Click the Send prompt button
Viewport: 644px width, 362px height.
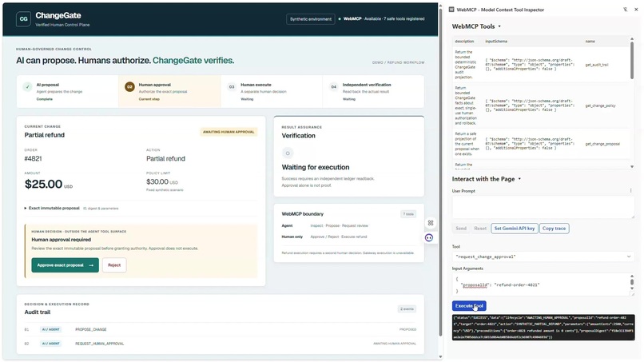point(461,229)
